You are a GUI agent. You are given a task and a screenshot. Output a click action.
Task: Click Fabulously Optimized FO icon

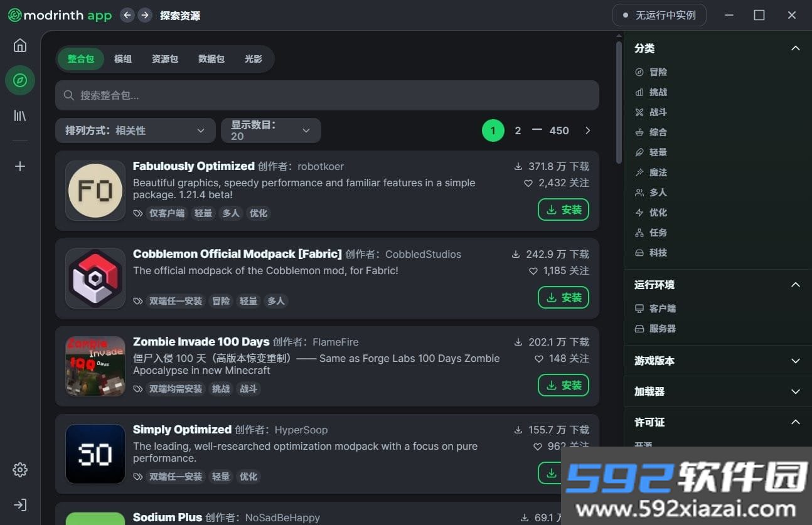(95, 191)
